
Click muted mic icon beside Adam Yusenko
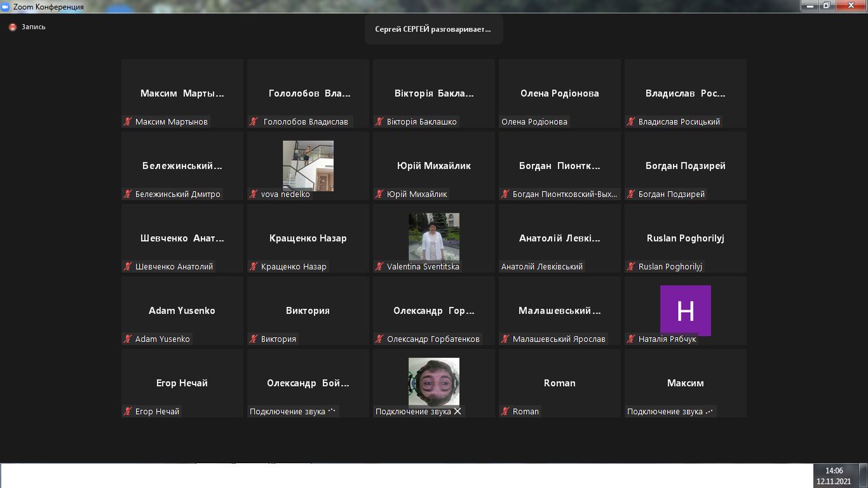[x=128, y=339]
